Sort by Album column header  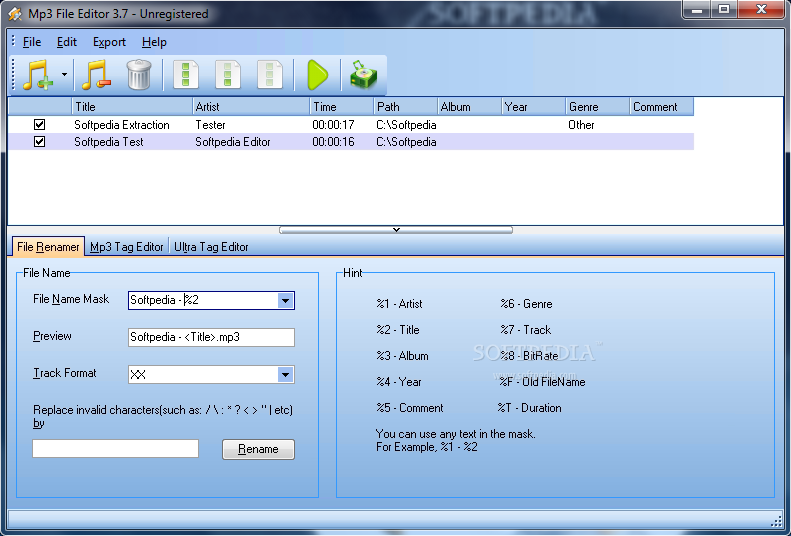[470, 107]
